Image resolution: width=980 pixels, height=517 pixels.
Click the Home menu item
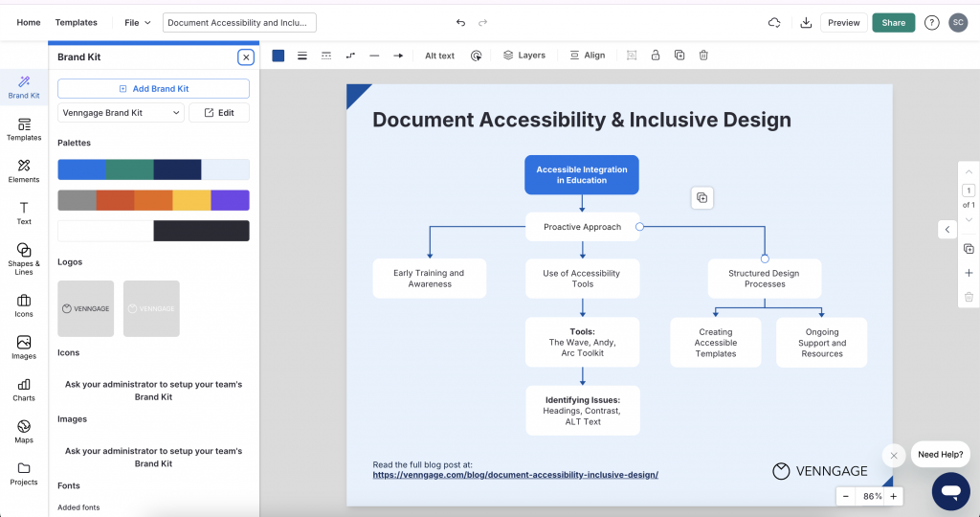coord(29,23)
